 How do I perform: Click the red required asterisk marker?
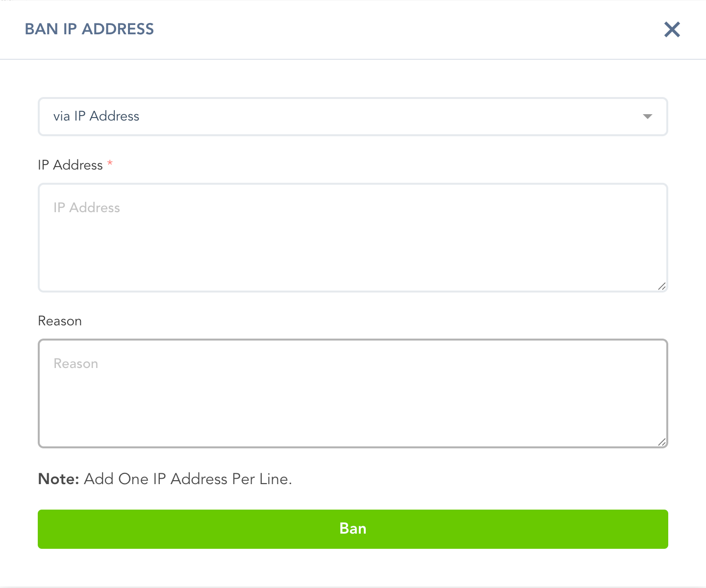click(x=110, y=163)
